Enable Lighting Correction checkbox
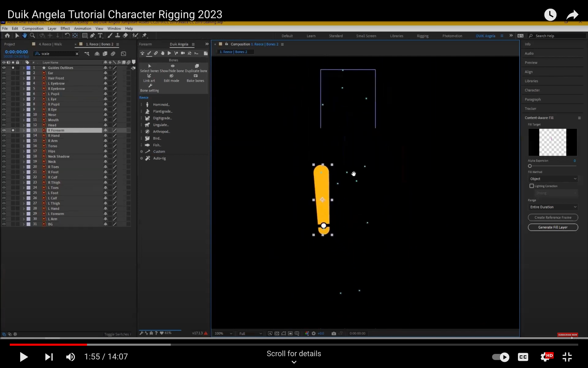588x368 pixels. (x=531, y=186)
